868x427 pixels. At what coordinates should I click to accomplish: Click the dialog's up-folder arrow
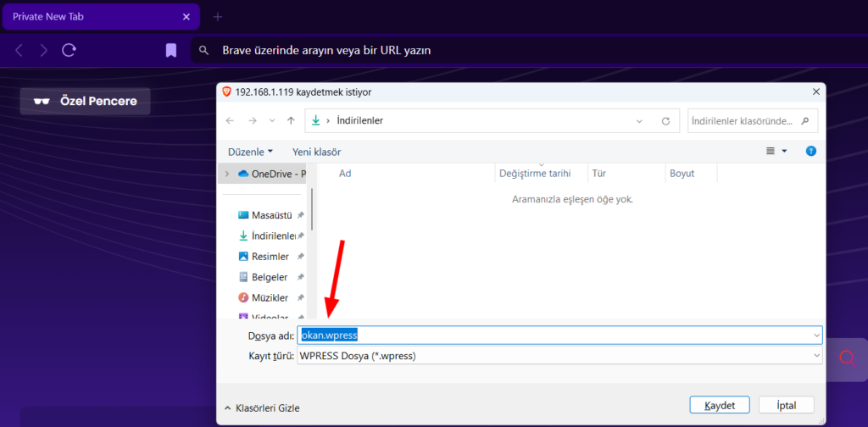pos(291,121)
